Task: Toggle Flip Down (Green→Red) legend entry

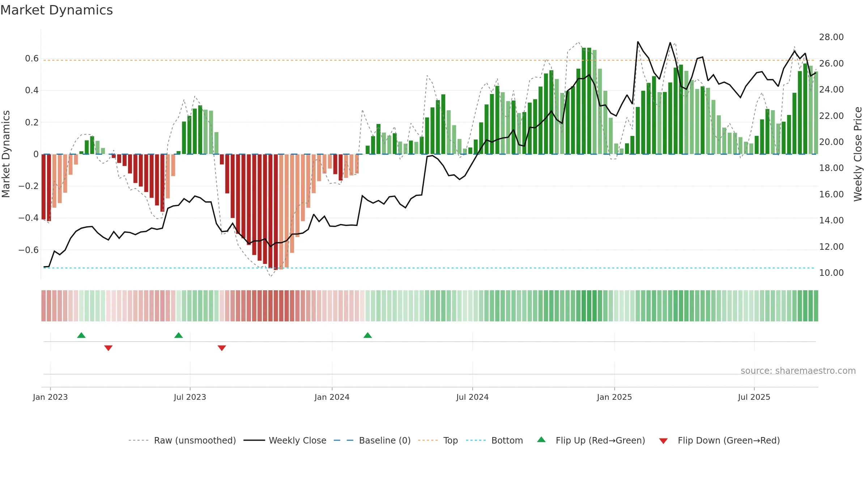Action: point(719,440)
